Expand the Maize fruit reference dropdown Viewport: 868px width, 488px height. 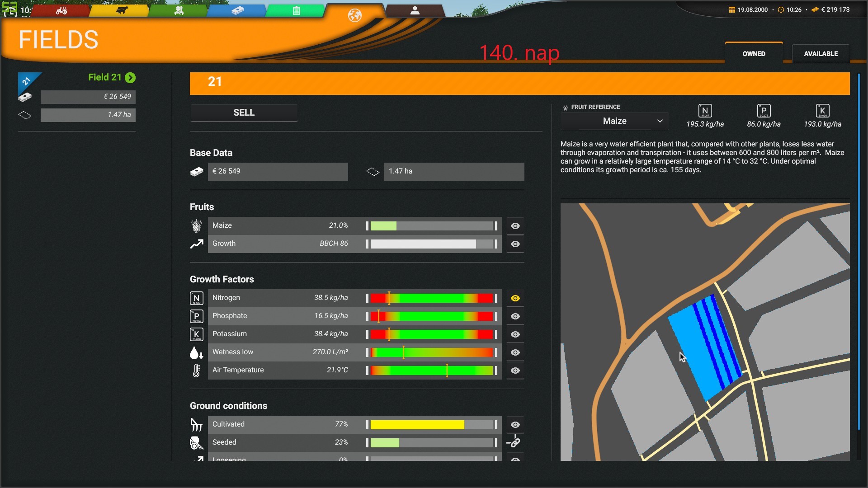(x=615, y=121)
